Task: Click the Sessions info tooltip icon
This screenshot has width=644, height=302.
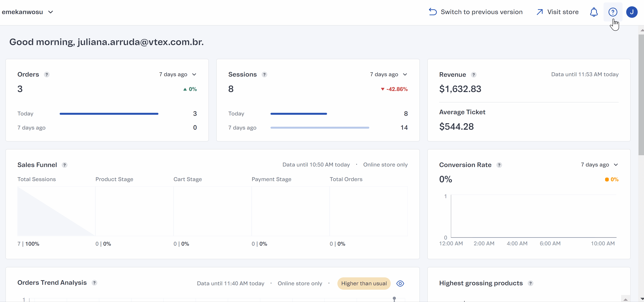Action: (x=264, y=74)
